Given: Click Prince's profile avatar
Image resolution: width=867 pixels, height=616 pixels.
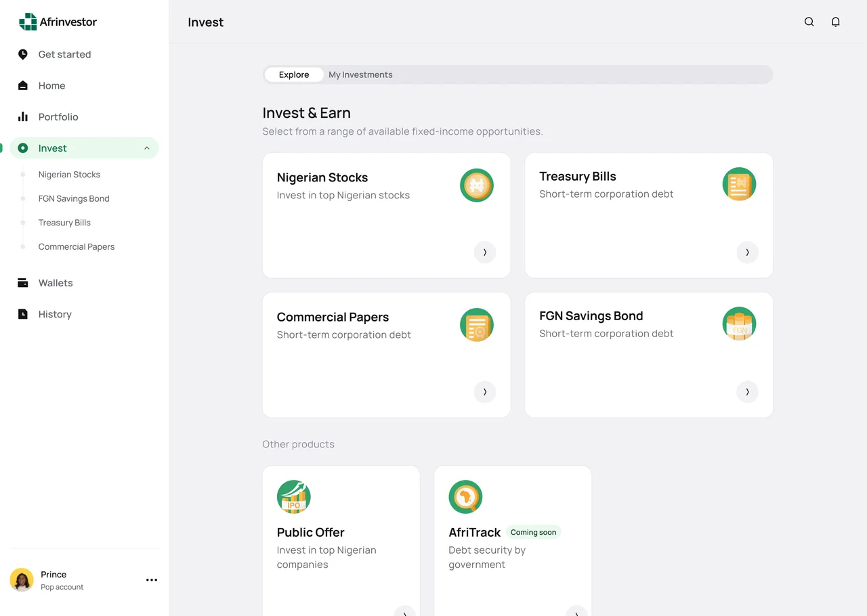Looking at the screenshot, I should coord(22,580).
